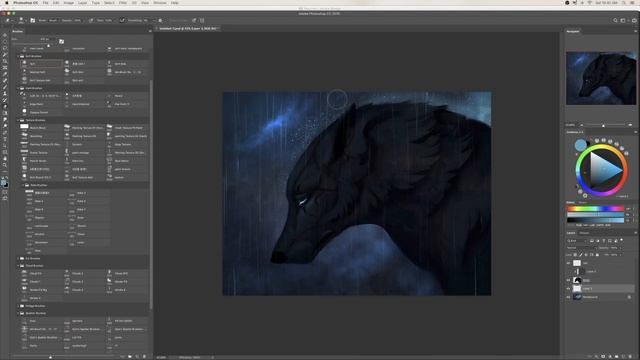Select the Hand tool
640x360 pixels.
(5, 158)
